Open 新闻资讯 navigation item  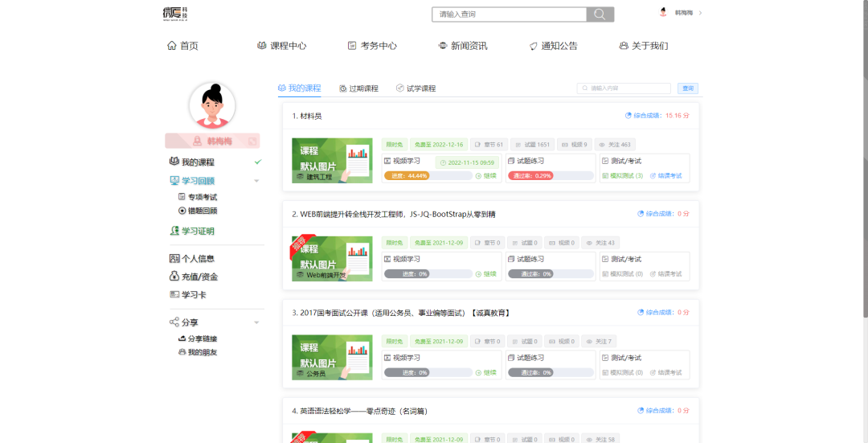click(x=463, y=46)
